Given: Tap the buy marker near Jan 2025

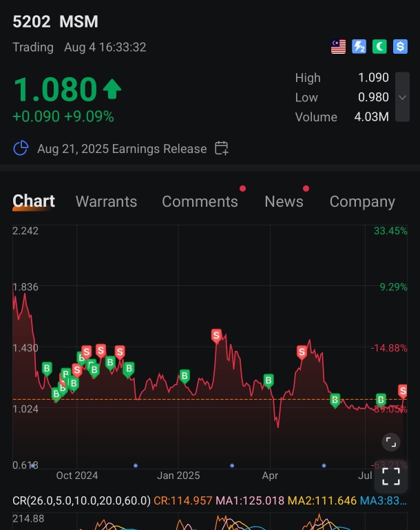Looking at the screenshot, I should [185, 376].
